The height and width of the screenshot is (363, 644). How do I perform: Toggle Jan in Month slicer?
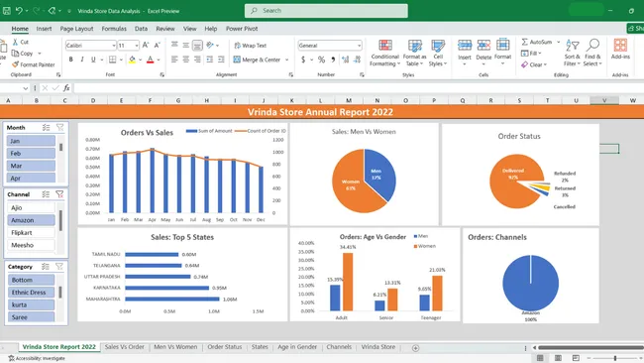[x=31, y=141]
